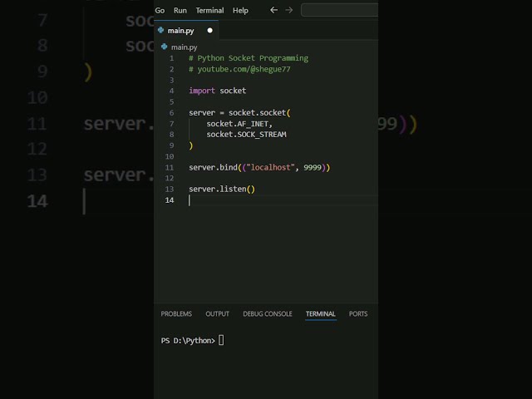Click the comment '# Python Socket Programming'
This screenshot has width=532, height=399.
249,58
